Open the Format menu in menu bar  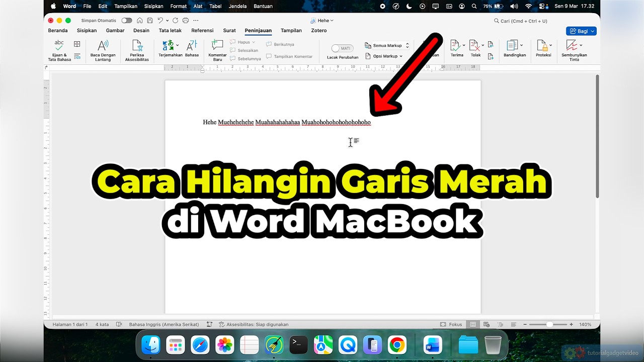click(178, 6)
